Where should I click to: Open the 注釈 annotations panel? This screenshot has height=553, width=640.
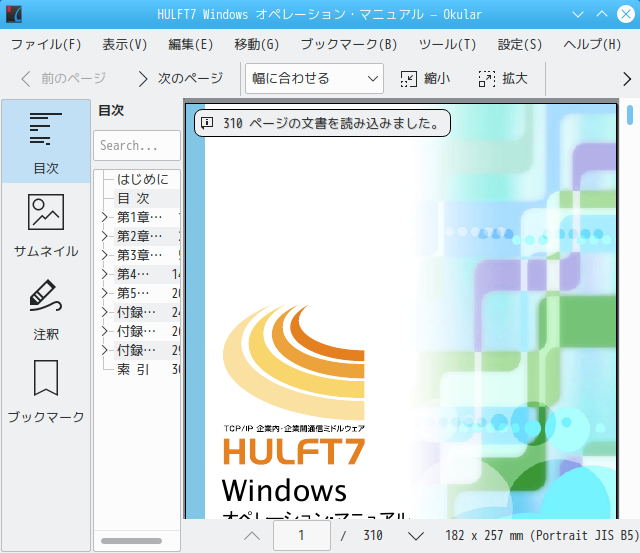[x=46, y=310]
